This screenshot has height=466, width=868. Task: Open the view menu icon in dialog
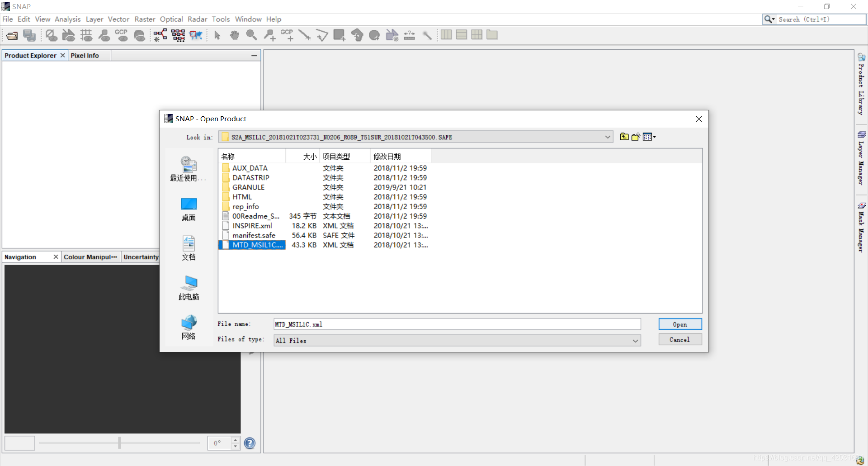649,137
